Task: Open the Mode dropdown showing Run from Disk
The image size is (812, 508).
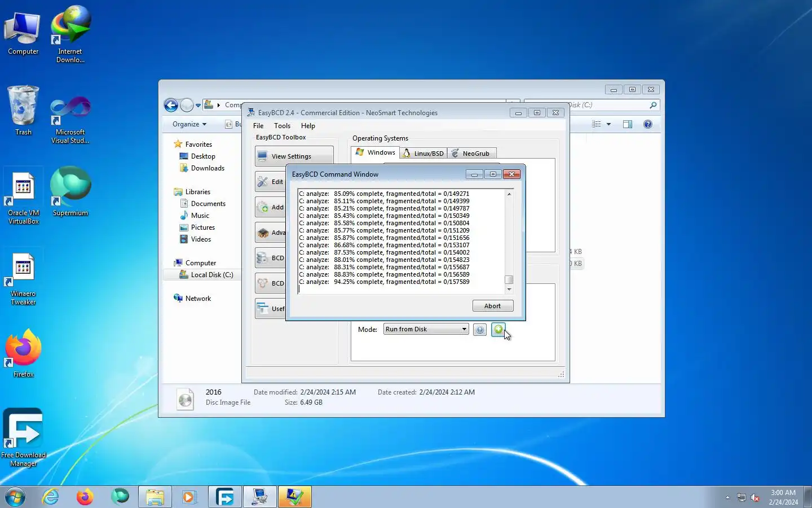Action: pyautogui.click(x=426, y=329)
